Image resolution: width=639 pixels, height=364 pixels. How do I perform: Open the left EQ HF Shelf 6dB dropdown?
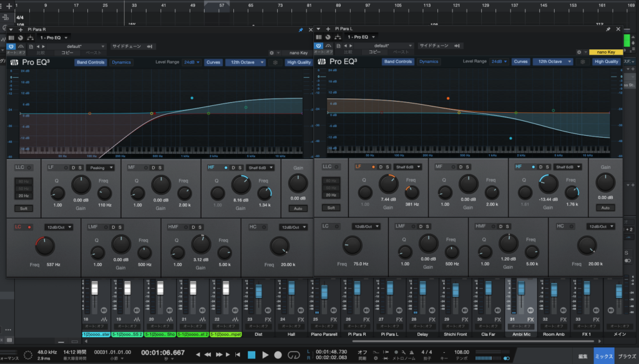click(260, 168)
